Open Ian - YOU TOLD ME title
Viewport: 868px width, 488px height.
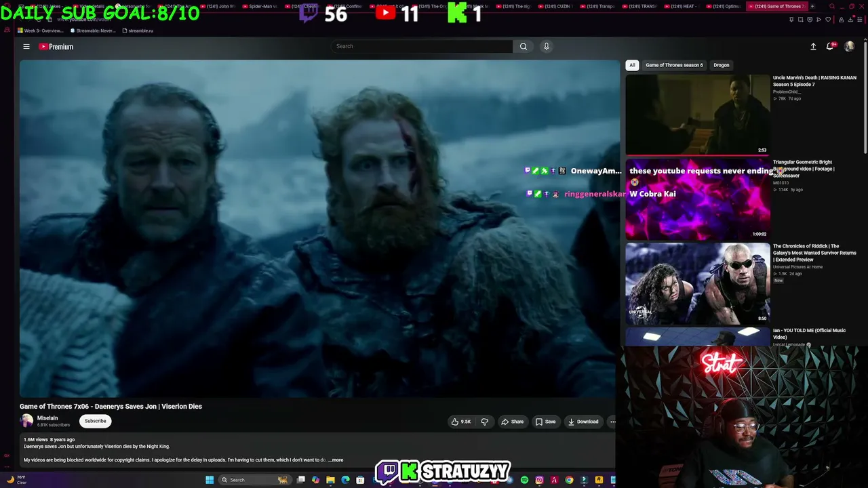809,333
